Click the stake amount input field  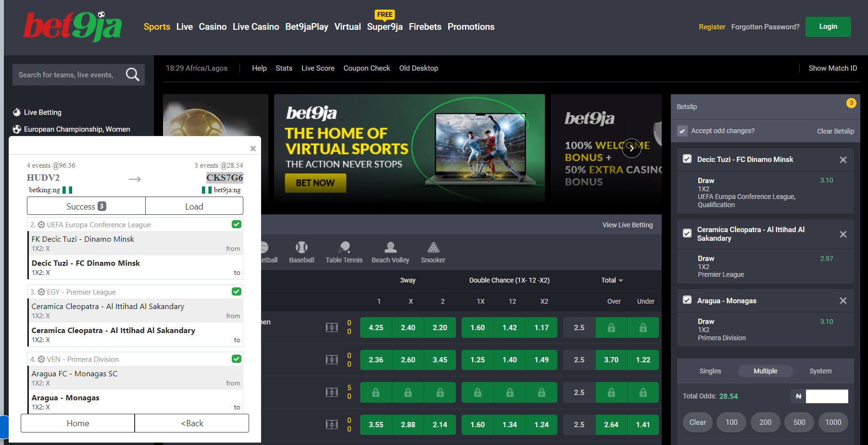(x=827, y=396)
